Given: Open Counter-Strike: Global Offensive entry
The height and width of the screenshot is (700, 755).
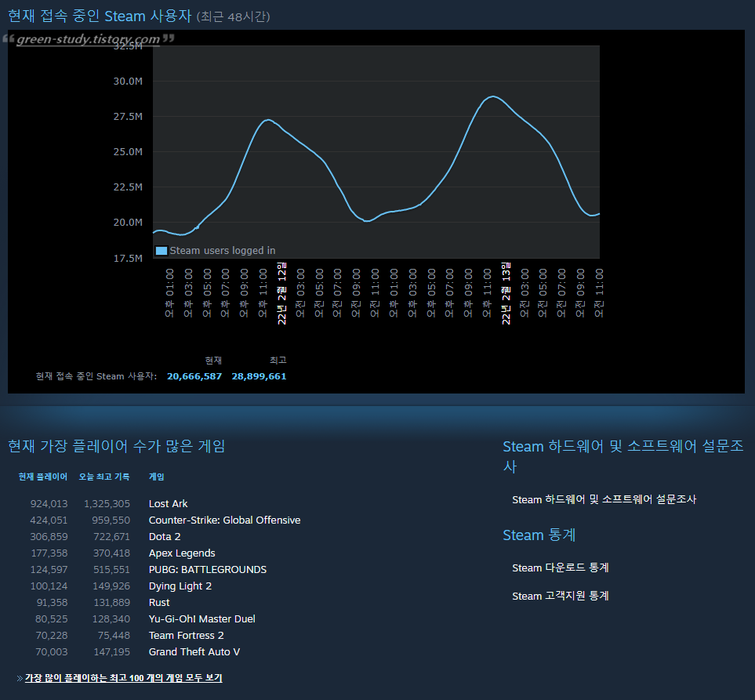Looking at the screenshot, I should point(224,520).
